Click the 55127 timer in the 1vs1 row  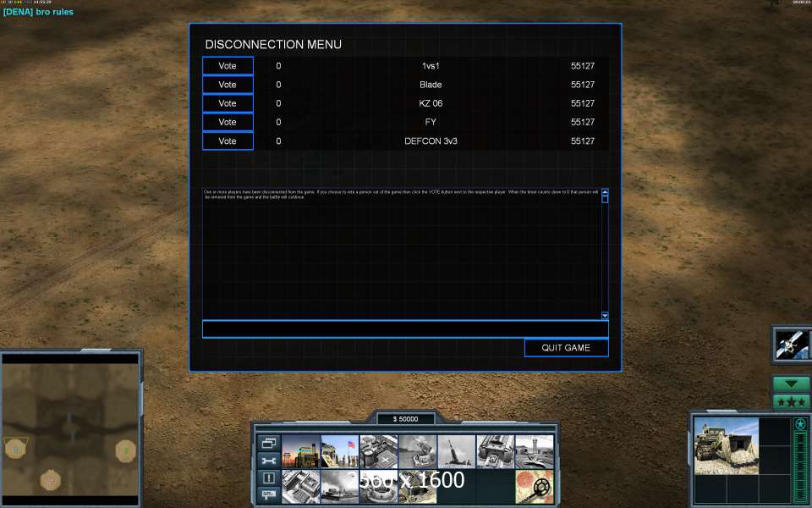[x=583, y=66]
